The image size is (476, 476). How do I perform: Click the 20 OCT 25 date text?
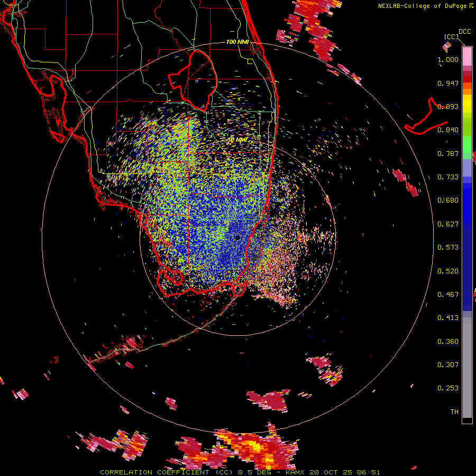tap(331, 472)
